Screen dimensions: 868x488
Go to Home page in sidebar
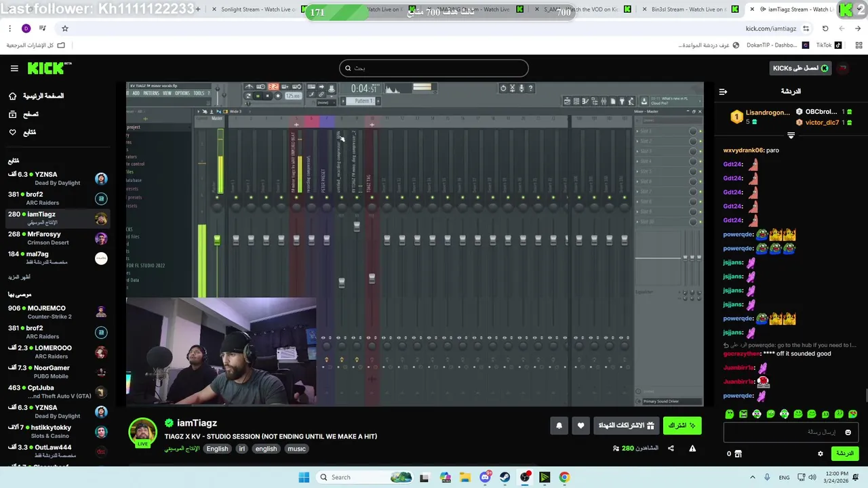pos(37,96)
